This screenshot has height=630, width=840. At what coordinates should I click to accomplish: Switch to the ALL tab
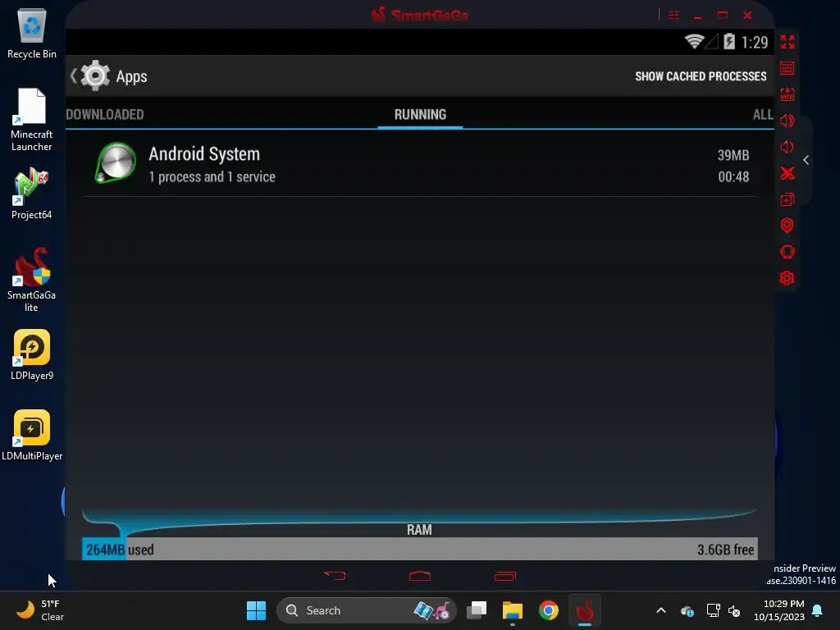tap(763, 114)
